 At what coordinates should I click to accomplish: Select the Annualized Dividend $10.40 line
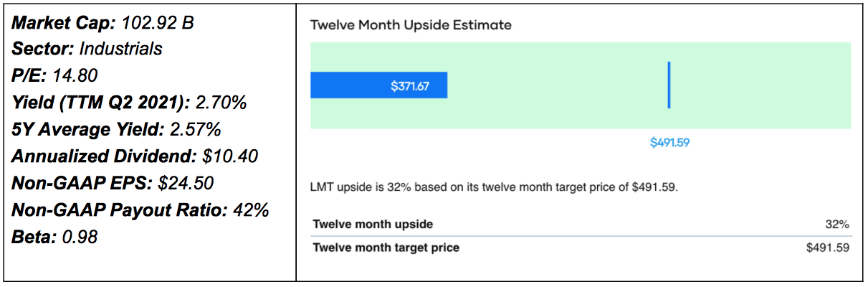pyautogui.click(x=135, y=156)
